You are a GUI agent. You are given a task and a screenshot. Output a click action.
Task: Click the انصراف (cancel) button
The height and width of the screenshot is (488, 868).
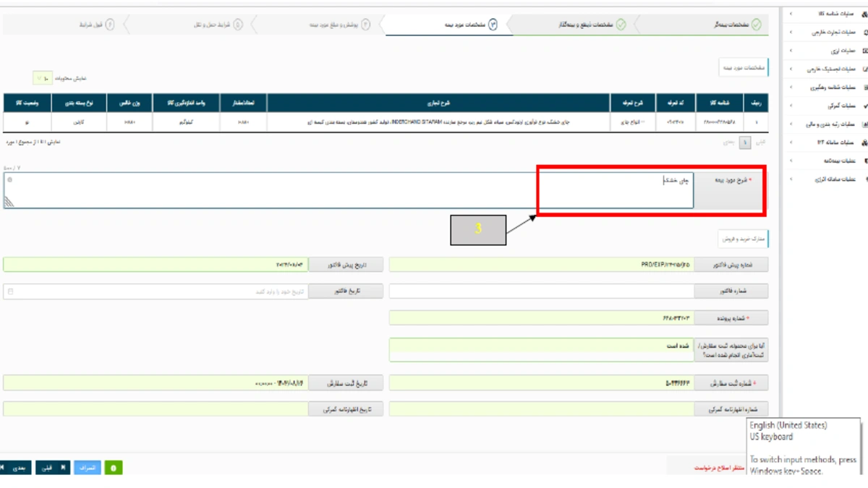[x=87, y=468]
